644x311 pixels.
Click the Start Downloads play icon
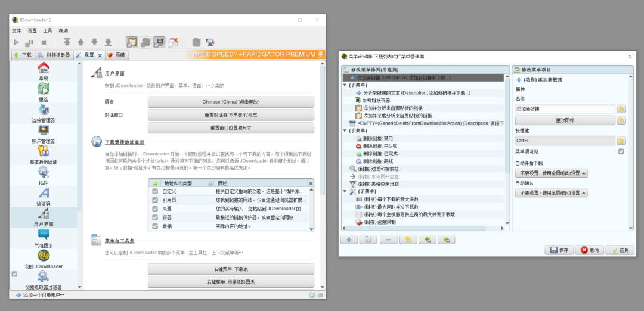pos(17,42)
